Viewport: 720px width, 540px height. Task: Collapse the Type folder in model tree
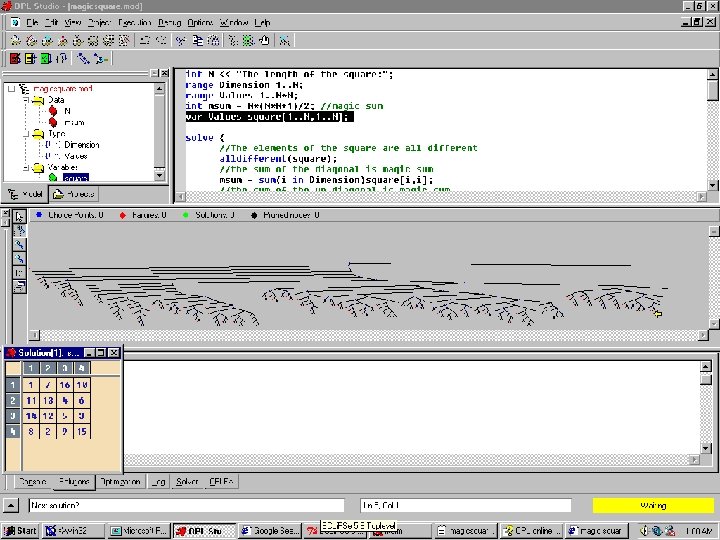click(x=26, y=133)
